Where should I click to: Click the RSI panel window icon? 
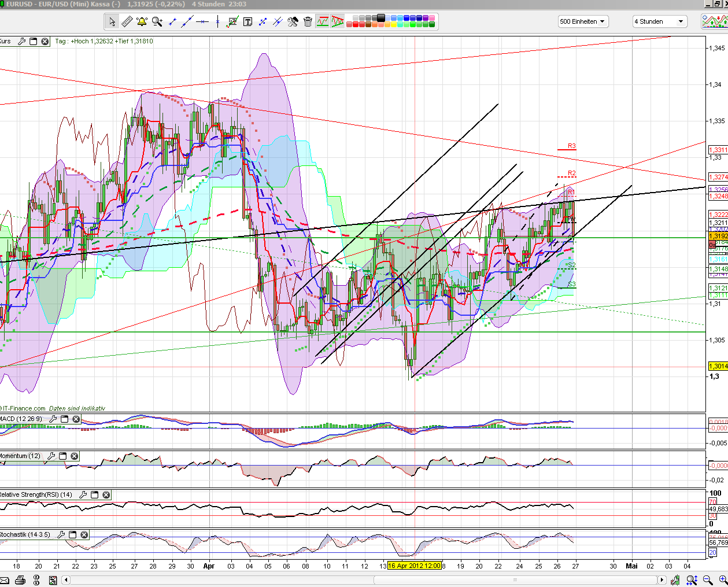(95, 495)
